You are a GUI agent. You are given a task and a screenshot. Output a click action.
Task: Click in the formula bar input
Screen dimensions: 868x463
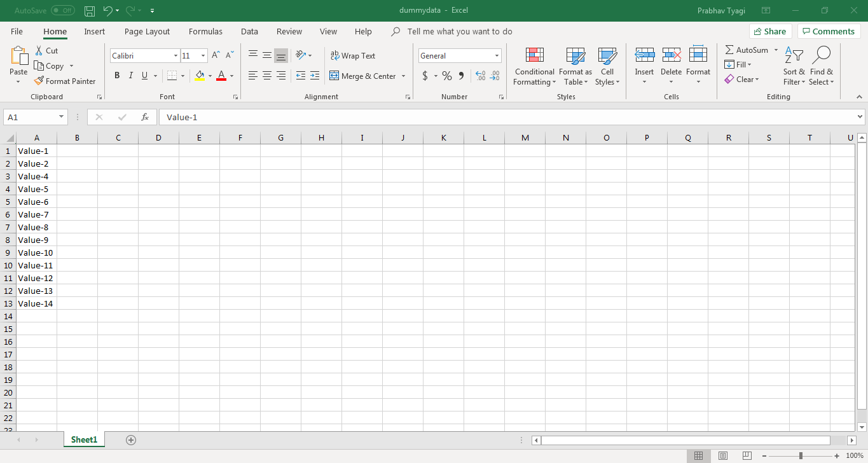click(509, 117)
